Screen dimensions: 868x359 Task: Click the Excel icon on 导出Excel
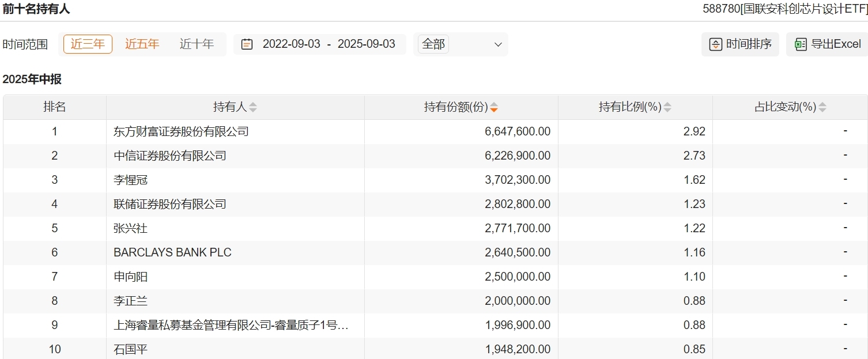[x=801, y=44]
